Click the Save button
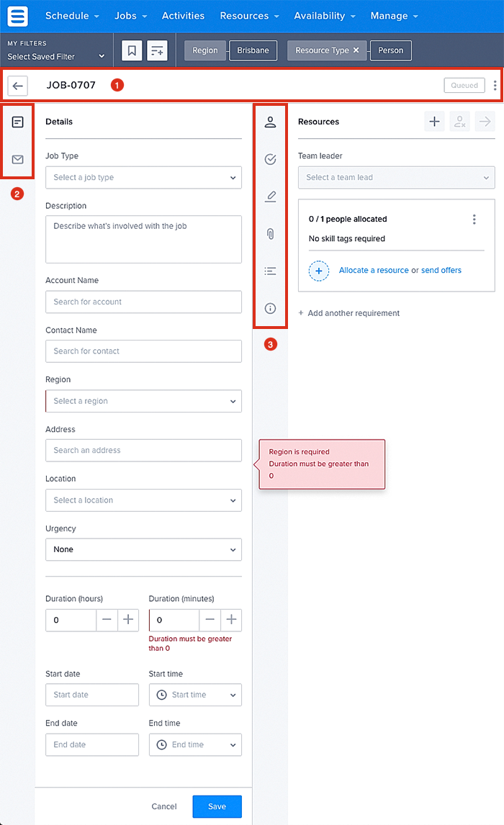The image size is (504, 825). pos(217,806)
